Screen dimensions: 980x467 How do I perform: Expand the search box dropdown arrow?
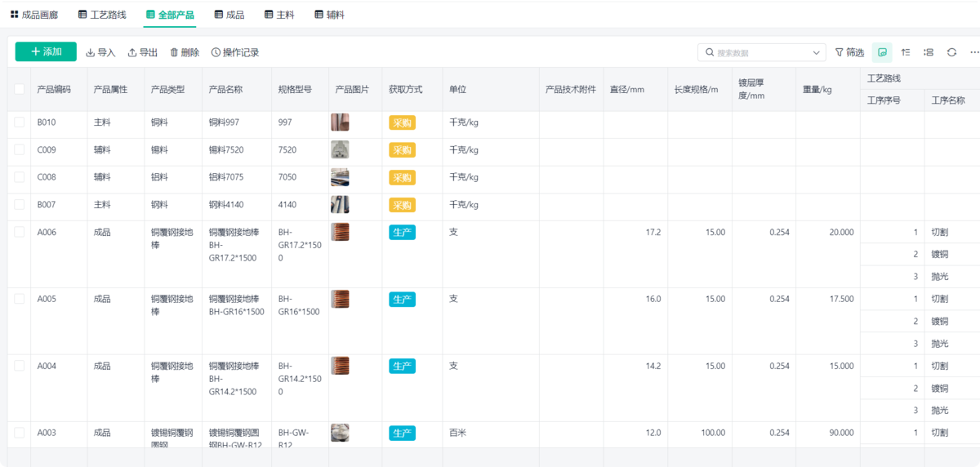tap(817, 52)
